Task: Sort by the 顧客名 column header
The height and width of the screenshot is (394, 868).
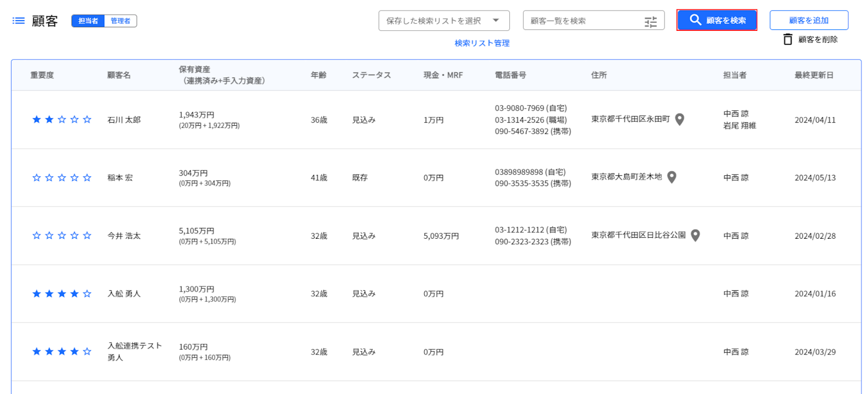Action: point(119,75)
